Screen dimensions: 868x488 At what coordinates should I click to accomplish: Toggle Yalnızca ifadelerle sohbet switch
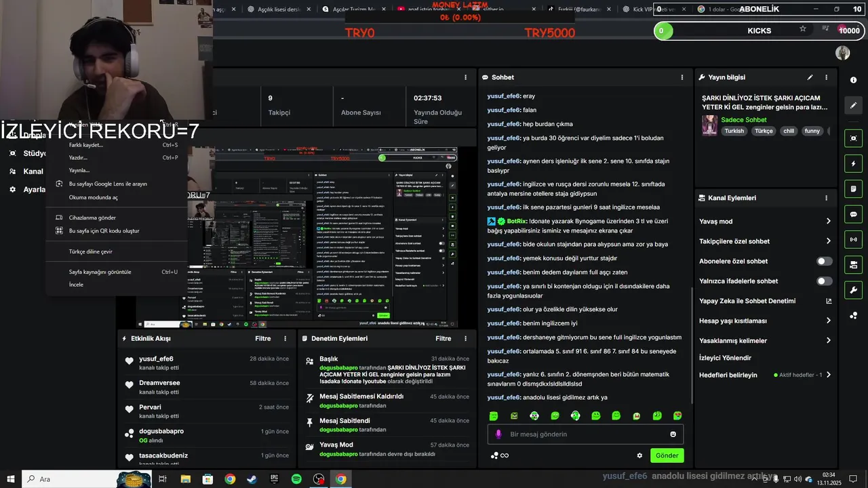(825, 281)
